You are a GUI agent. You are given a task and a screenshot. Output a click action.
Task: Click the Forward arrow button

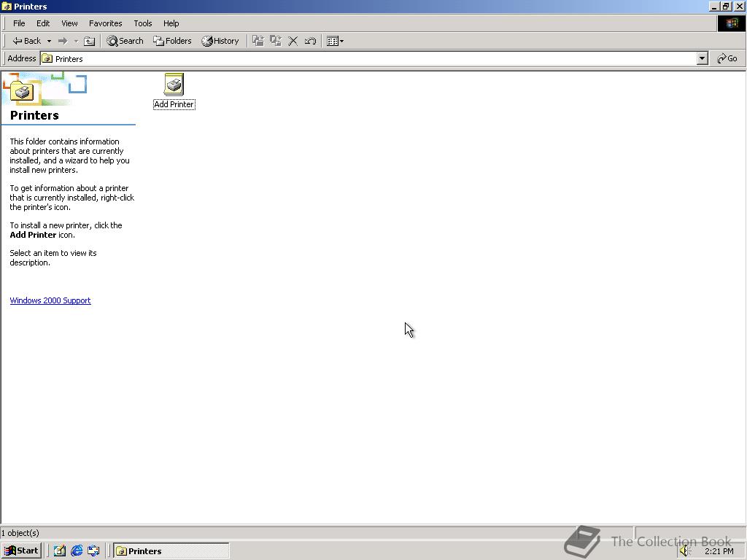pyautogui.click(x=63, y=41)
